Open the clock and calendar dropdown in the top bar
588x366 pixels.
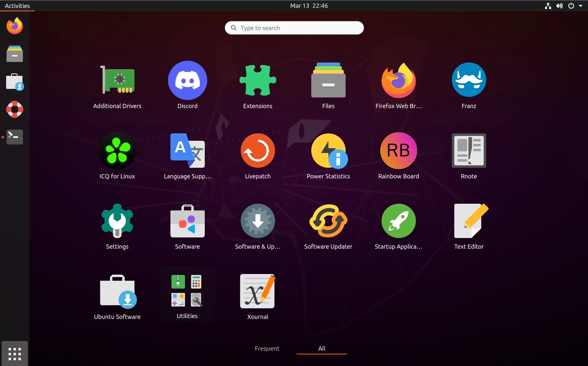309,6
